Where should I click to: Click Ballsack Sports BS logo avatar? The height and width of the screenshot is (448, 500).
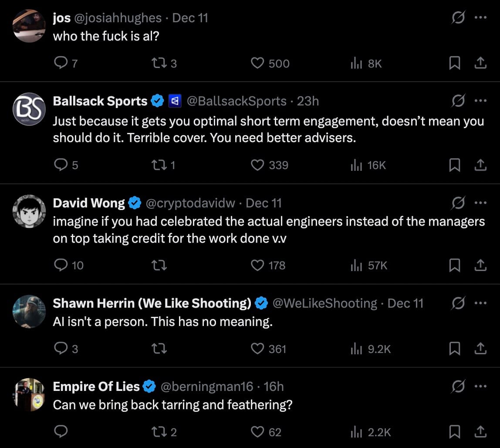point(29,109)
